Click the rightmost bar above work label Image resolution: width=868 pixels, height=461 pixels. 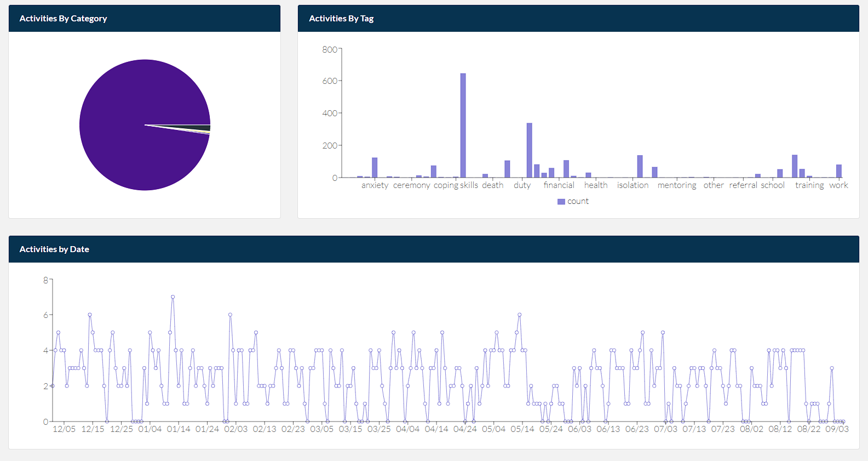(838, 171)
